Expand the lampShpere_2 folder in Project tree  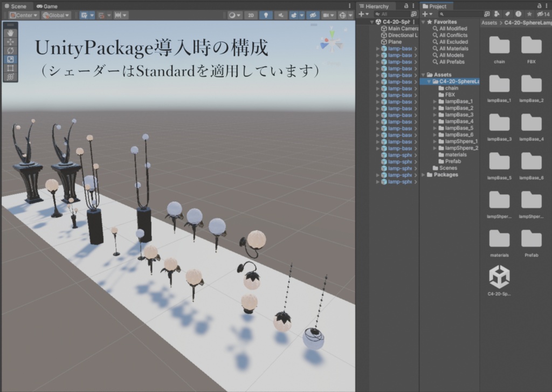(x=435, y=148)
